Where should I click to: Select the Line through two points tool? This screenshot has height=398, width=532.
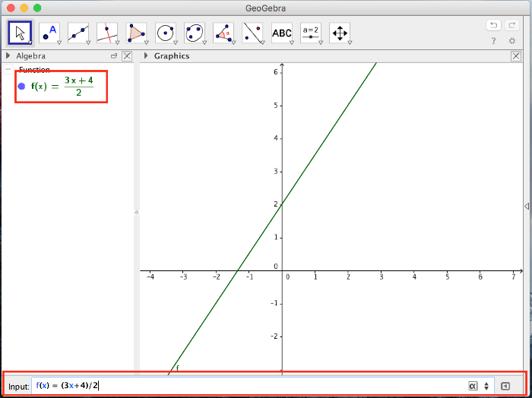[x=78, y=33]
